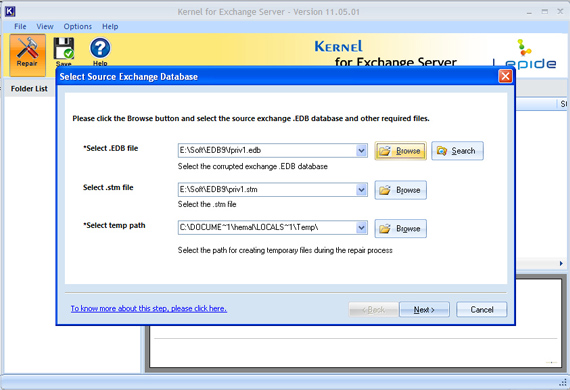Close the Select Source Exchange Database dialog
570x390 pixels.
click(505, 76)
